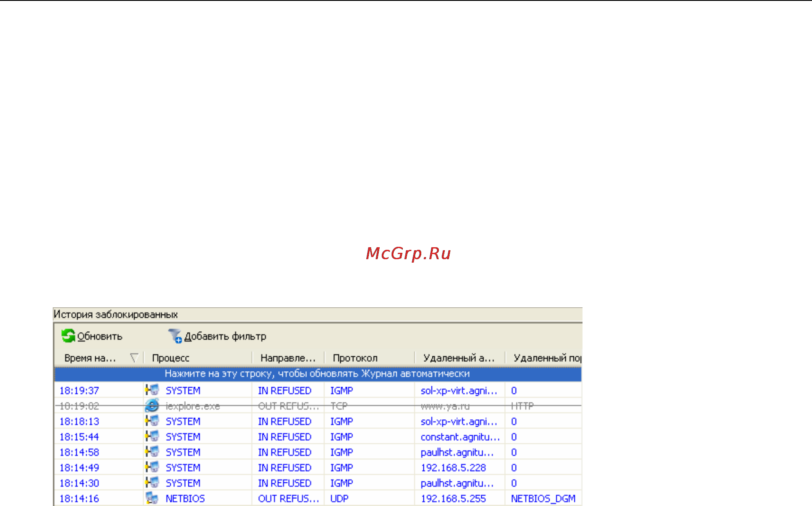Click the Удаленный а... column header

(x=459, y=358)
